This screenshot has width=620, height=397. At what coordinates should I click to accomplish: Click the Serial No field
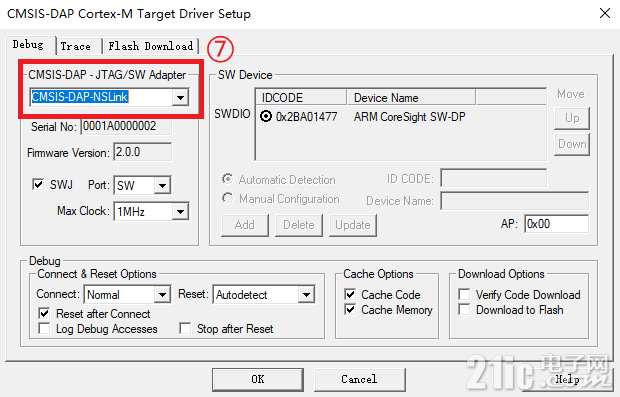126,127
